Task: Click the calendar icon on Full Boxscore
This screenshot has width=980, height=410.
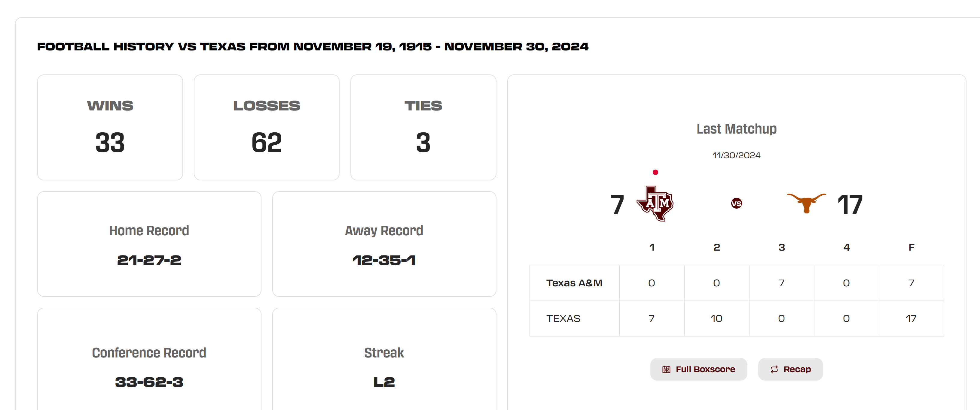Action: 666,369
